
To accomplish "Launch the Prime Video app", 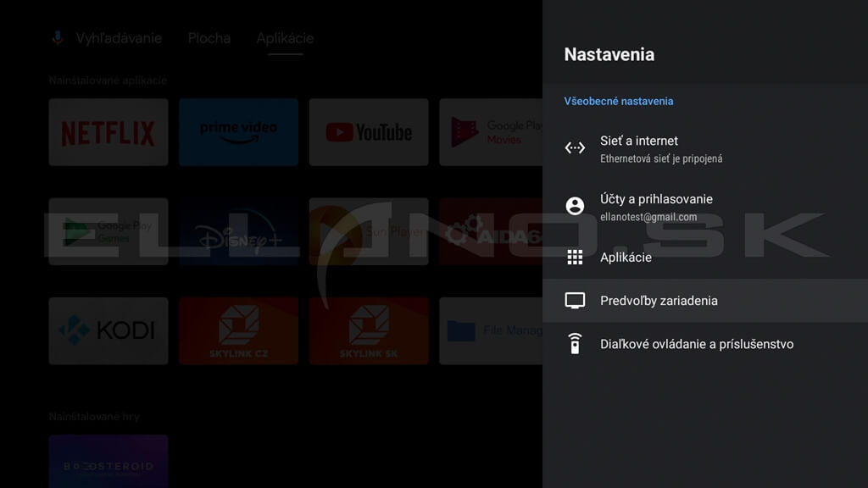I will tap(238, 132).
